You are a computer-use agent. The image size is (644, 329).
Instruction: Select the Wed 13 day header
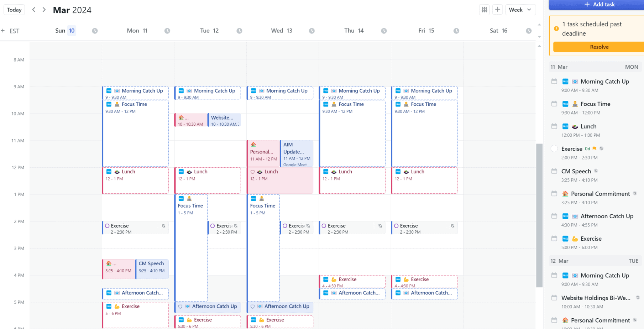pyautogui.click(x=281, y=31)
